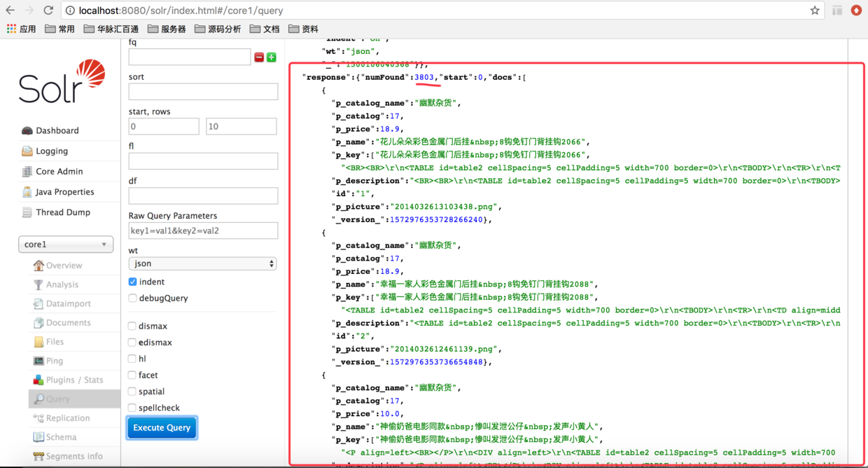Open the 资料 bookmarks folder
This screenshot has width=868, height=468.
pyautogui.click(x=303, y=29)
